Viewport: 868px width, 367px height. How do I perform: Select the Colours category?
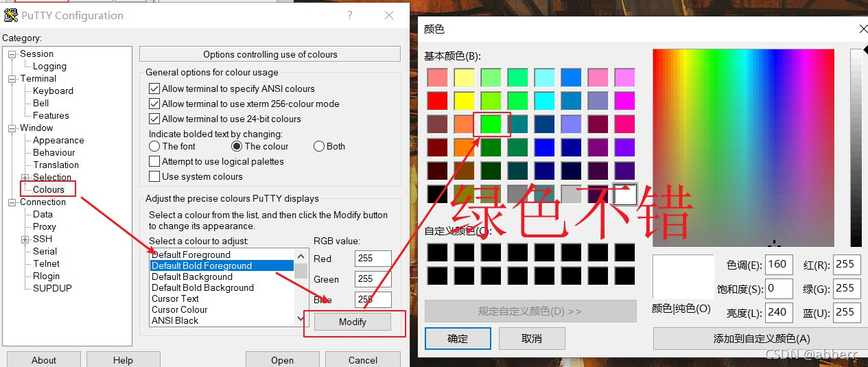49,190
